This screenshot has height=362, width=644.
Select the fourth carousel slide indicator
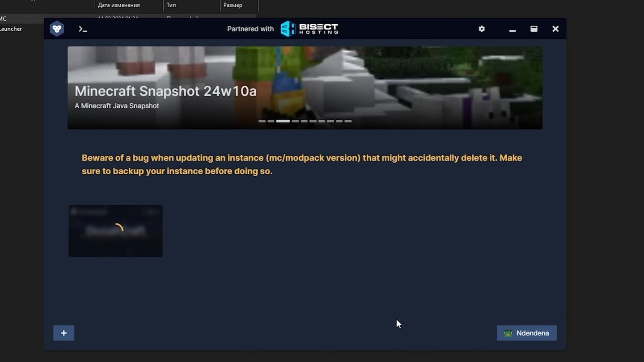point(295,121)
